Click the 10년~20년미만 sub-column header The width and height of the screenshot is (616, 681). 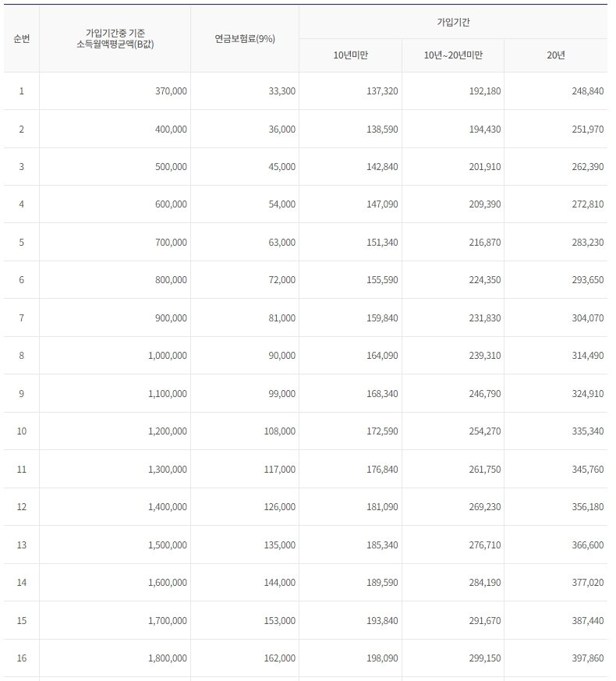(x=453, y=55)
